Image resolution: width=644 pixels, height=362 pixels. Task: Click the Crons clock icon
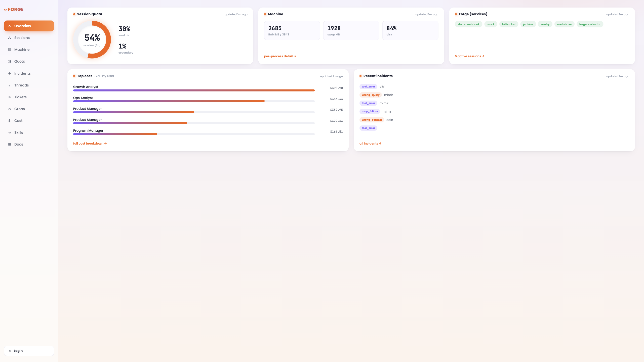coord(10,109)
